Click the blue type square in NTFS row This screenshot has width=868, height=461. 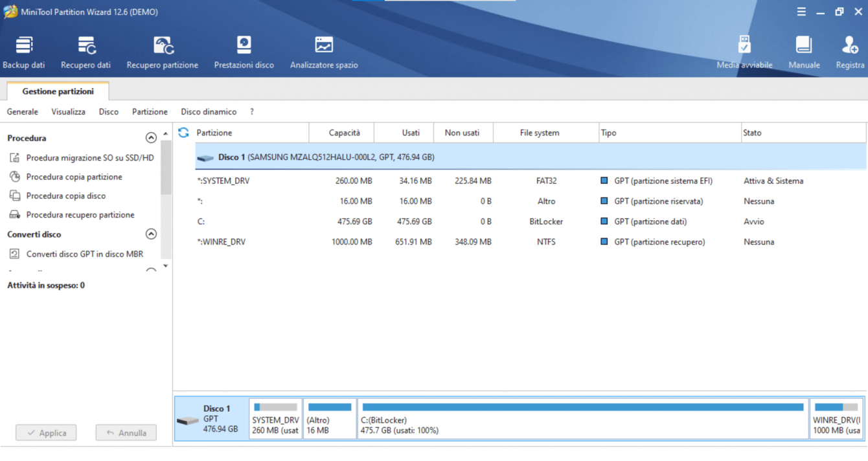(604, 242)
